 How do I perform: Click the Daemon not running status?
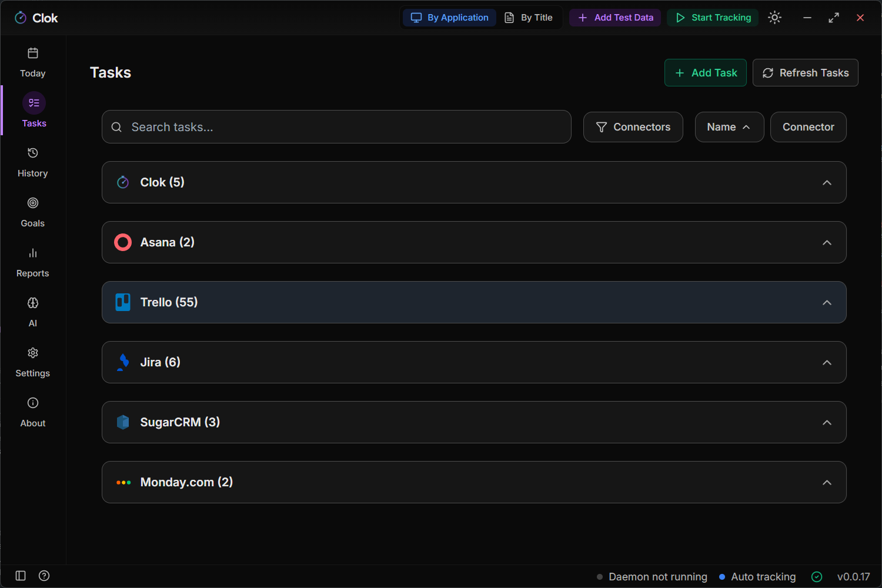[x=652, y=577]
